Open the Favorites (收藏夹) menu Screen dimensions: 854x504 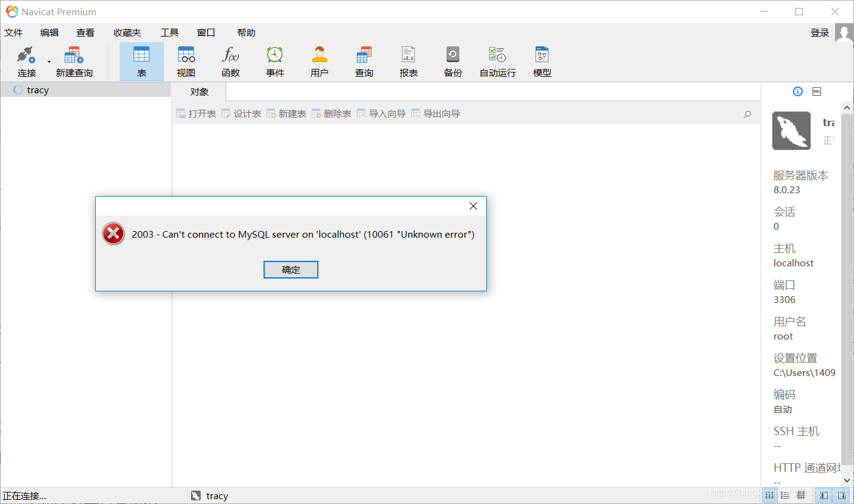pyautogui.click(x=127, y=33)
